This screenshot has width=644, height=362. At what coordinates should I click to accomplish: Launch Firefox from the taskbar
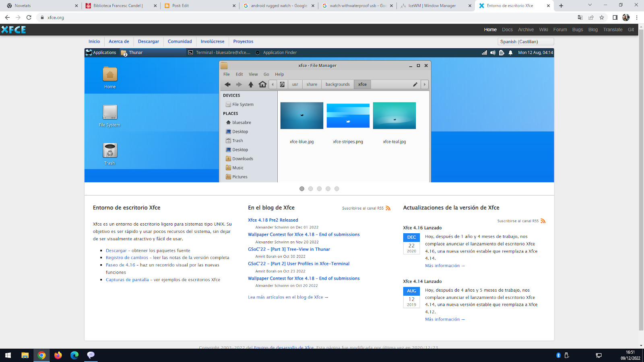[x=58, y=355]
